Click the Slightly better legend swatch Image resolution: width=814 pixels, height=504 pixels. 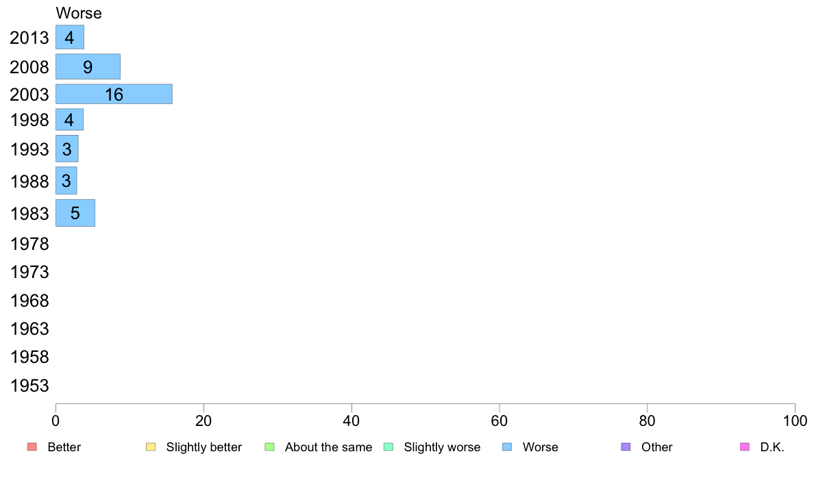[151, 447]
